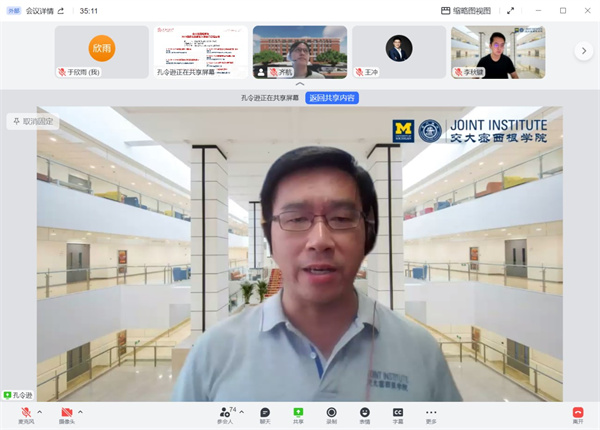The height and width of the screenshot is (430, 600).
Task: Unpin the video with the pin toggle
Action: point(32,121)
